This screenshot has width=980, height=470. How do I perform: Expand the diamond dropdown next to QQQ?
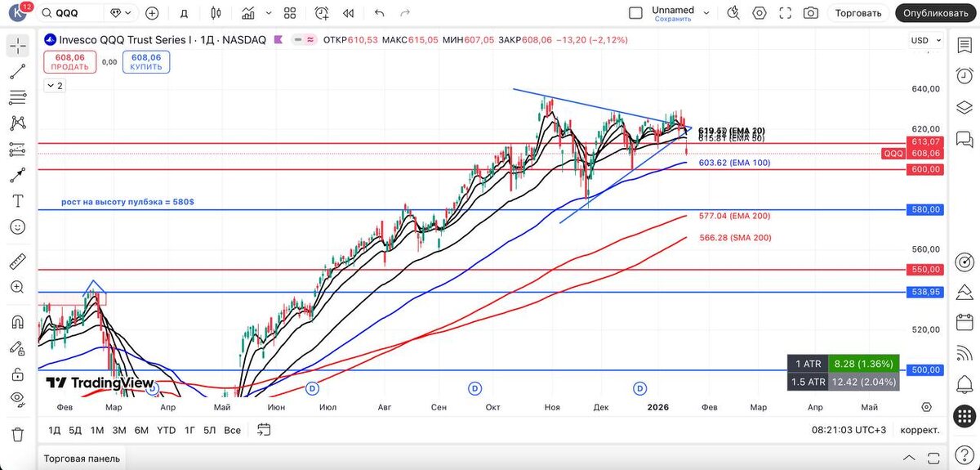tap(122, 13)
